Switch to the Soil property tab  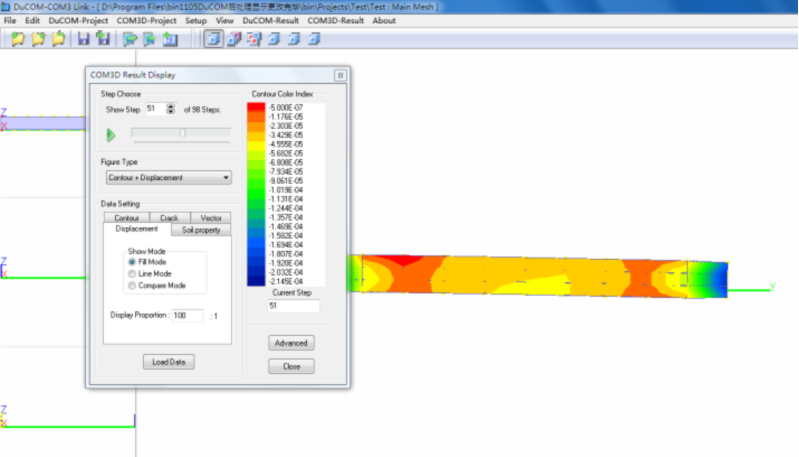click(x=200, y=230)
